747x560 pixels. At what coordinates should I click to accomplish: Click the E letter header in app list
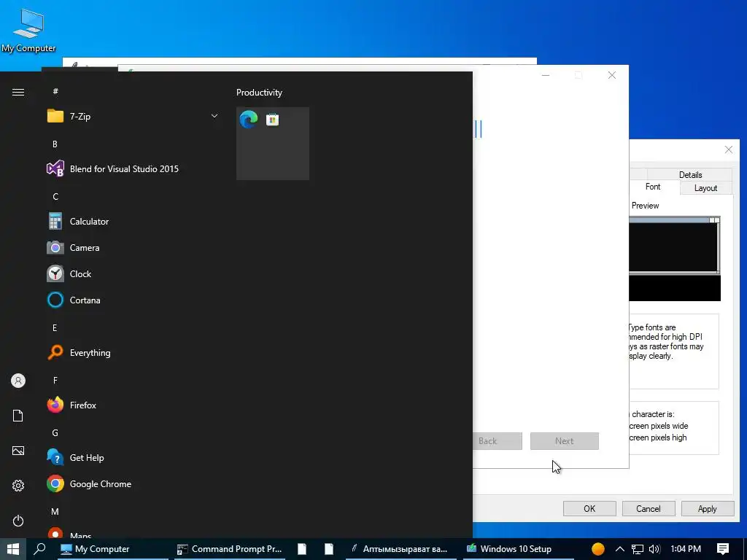click(55, 327)
